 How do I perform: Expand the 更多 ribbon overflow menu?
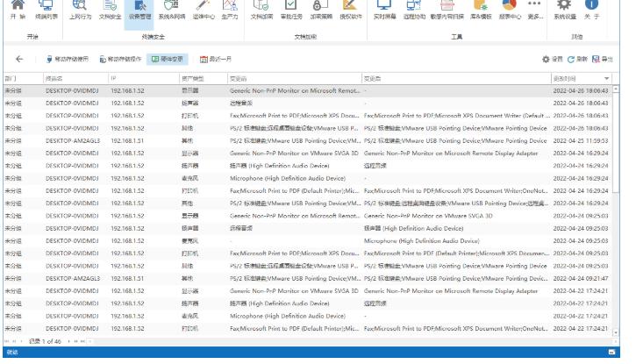(x=536, y=9)
